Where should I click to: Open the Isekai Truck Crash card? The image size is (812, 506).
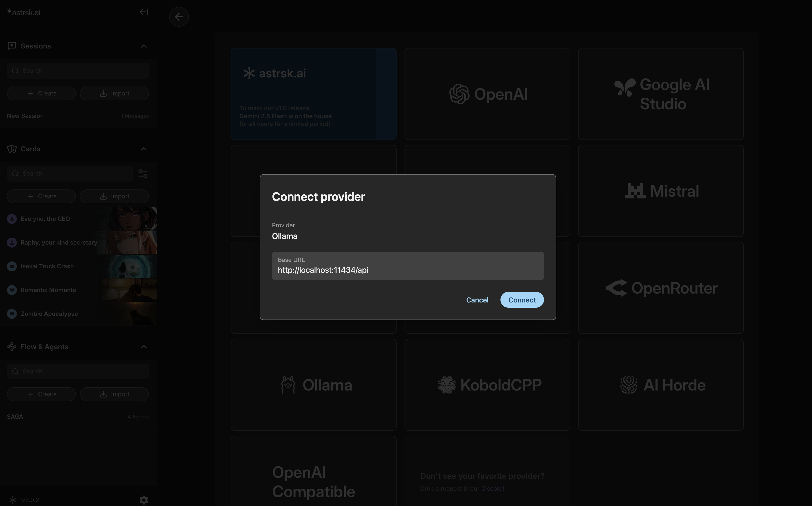78,266
